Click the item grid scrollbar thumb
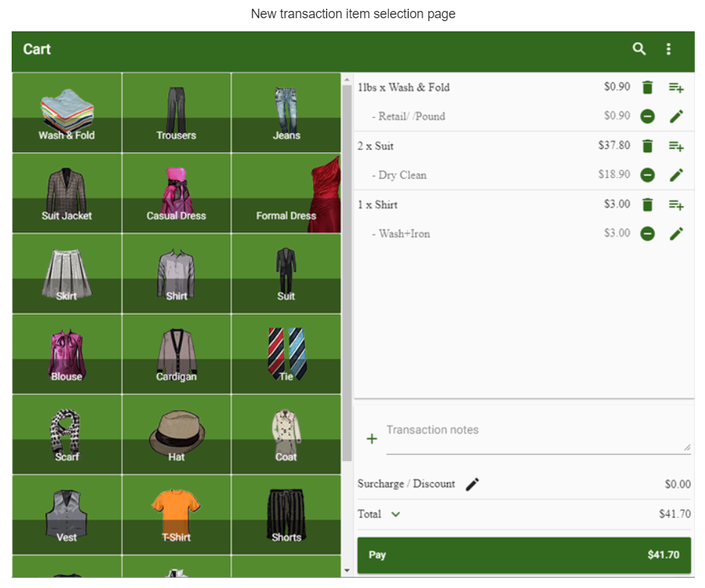The image size is (705, 588). pyautogui.click(x=347, y=273)
